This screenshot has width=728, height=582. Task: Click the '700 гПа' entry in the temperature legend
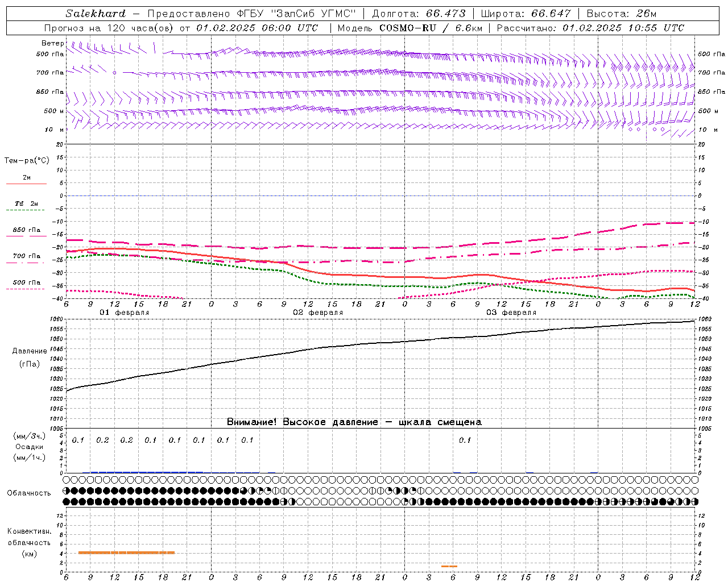(27, 256)
